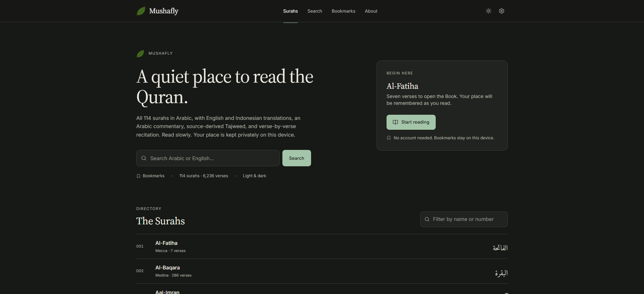Click 'The Surahs' directory heading

tap(160, 221)
